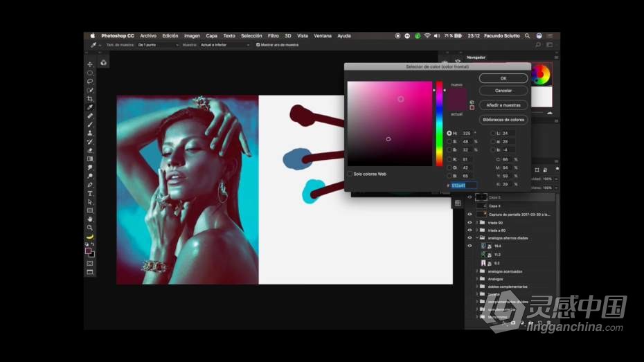Click the grid panel icon beside layers
This screenshot has height=362, width=644.
click(x=458, y=203)
